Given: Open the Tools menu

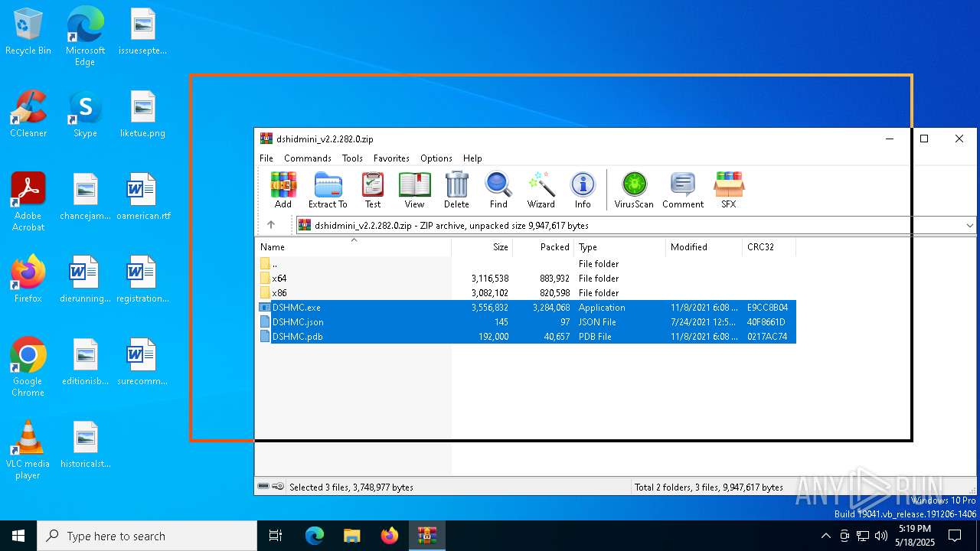Looking at the screenshot, I should click(x=352, y=158).
